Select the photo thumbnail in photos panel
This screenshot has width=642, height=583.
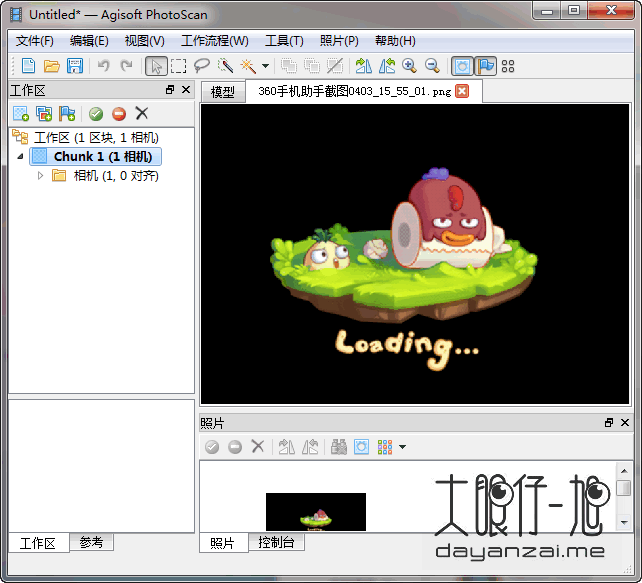point(316,512)
